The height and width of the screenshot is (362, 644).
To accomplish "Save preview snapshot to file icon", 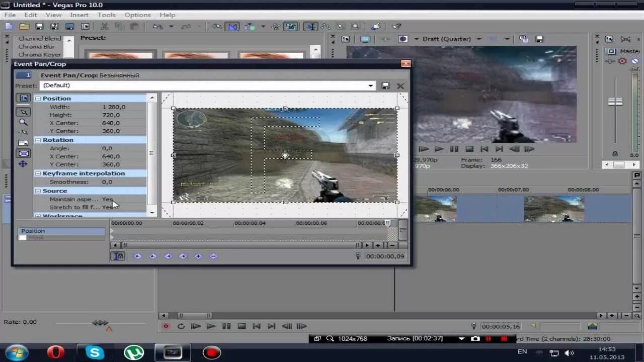I will [539, 39].
